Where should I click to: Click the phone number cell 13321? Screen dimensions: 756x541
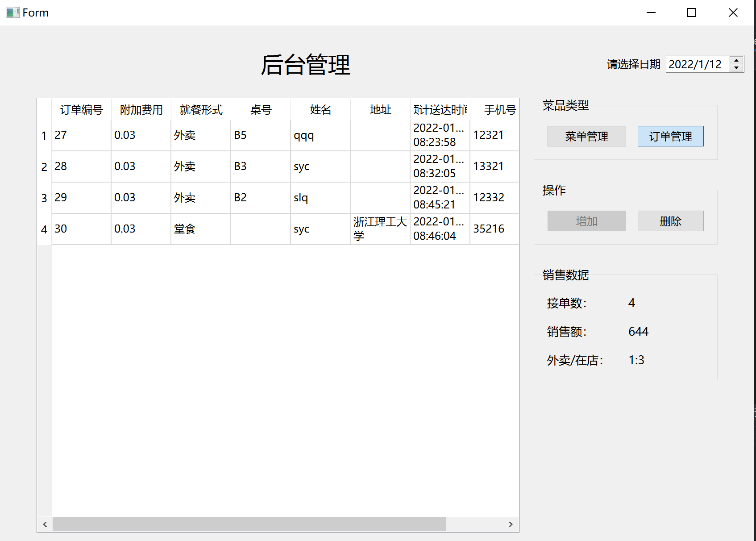point(494,166)
